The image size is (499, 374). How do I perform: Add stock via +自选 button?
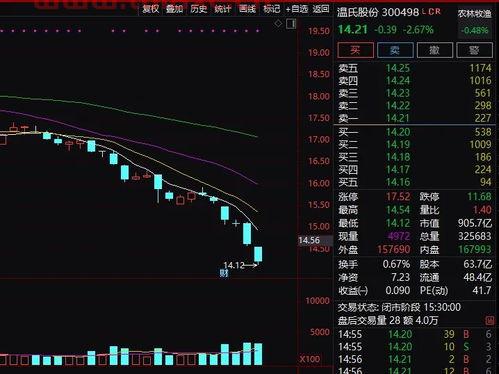point(297,9)
